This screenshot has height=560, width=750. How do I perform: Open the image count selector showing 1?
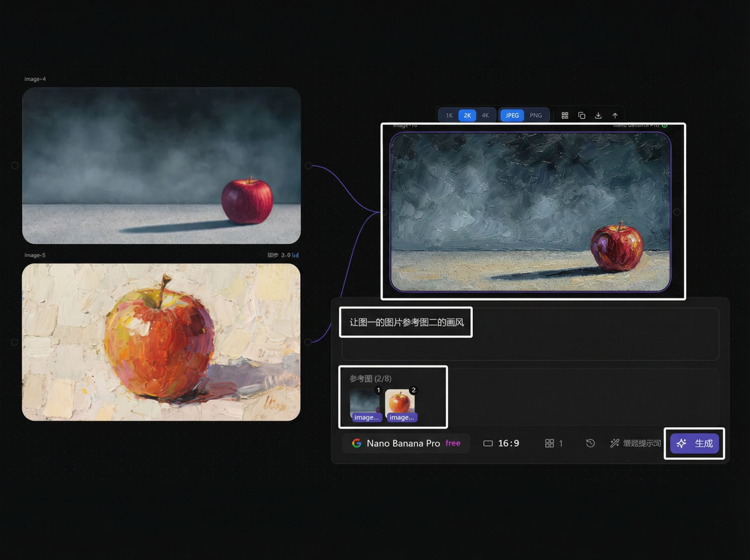click(554, 443)
